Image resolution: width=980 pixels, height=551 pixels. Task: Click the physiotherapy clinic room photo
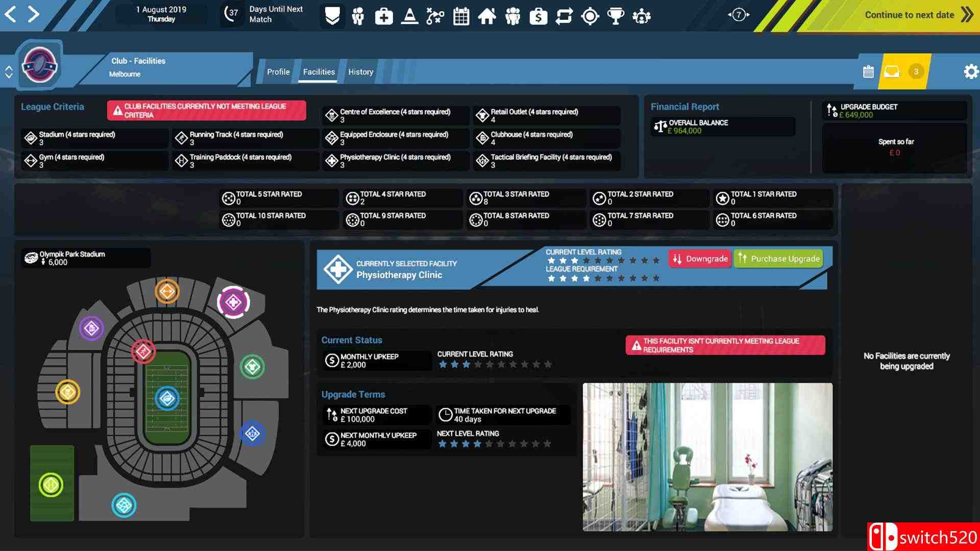[707, 457]
